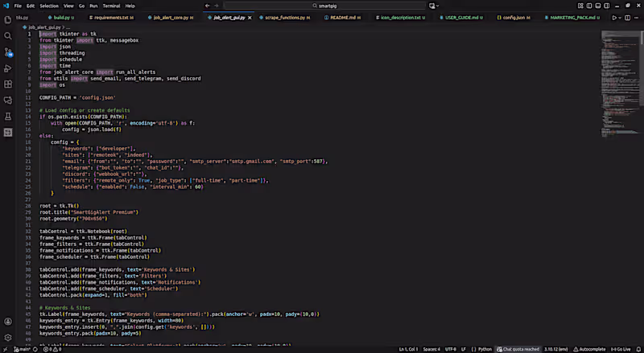Switch to the config.json tab

tap(514, 18)
